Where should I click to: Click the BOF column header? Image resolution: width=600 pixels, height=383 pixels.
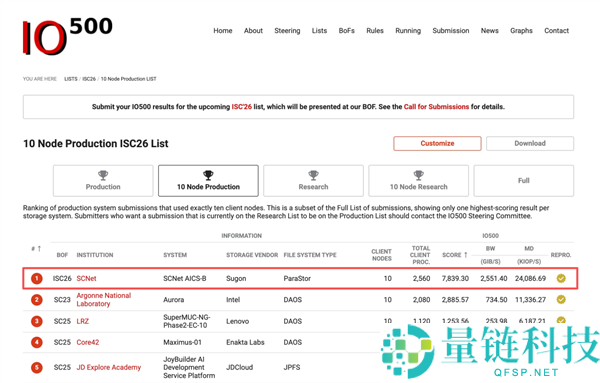62,255
